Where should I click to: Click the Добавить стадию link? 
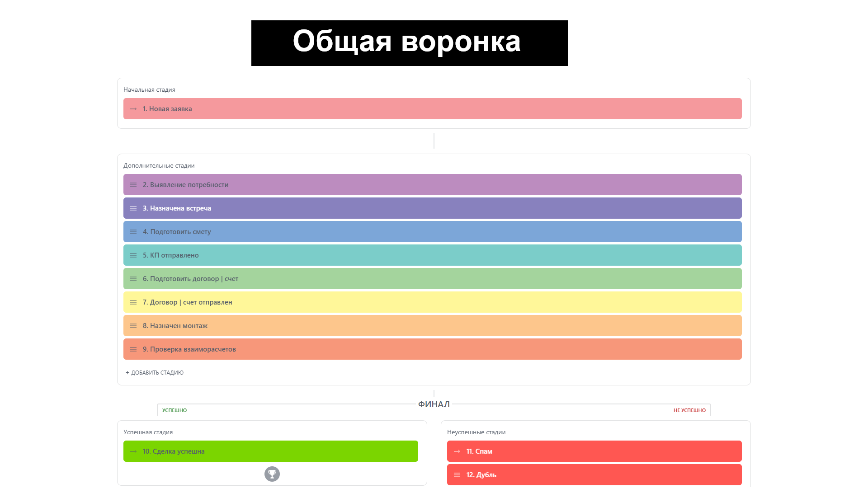pos(155,373)
